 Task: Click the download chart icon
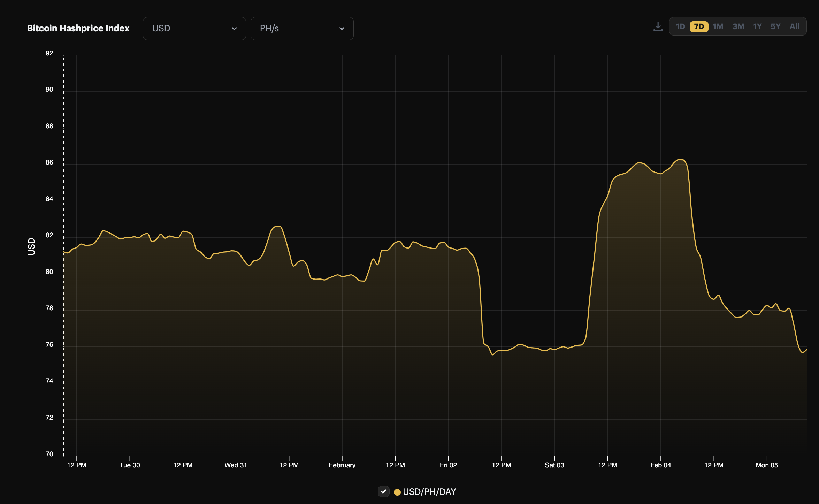(658, 26)
